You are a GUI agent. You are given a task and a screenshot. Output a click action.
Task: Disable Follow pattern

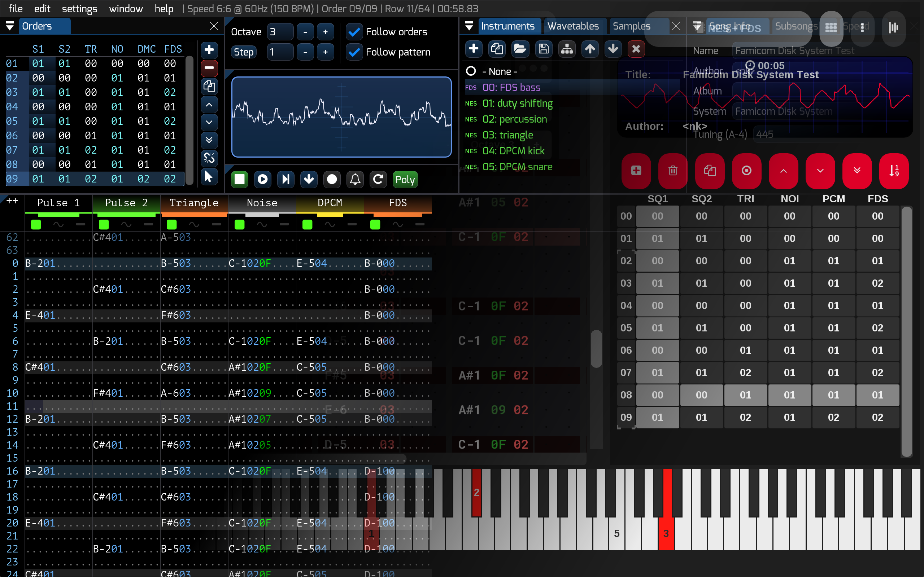[x=354, y=52]
